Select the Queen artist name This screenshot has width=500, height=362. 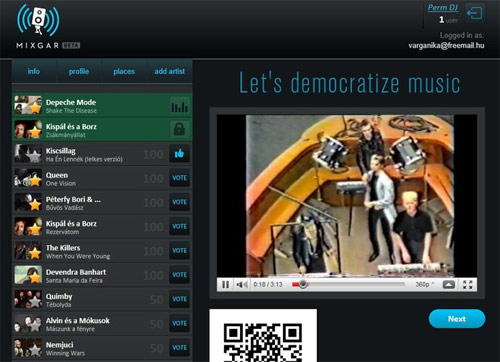[x=57, y=175]
